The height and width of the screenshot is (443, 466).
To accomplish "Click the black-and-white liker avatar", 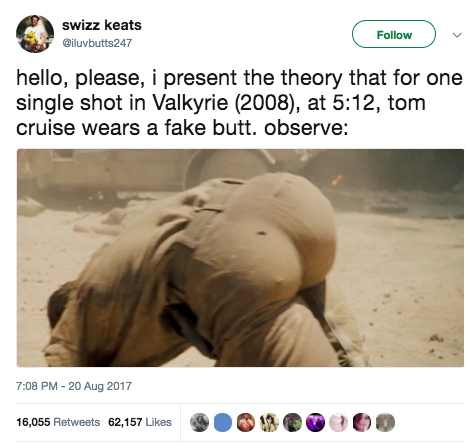I will click(199, 422).
